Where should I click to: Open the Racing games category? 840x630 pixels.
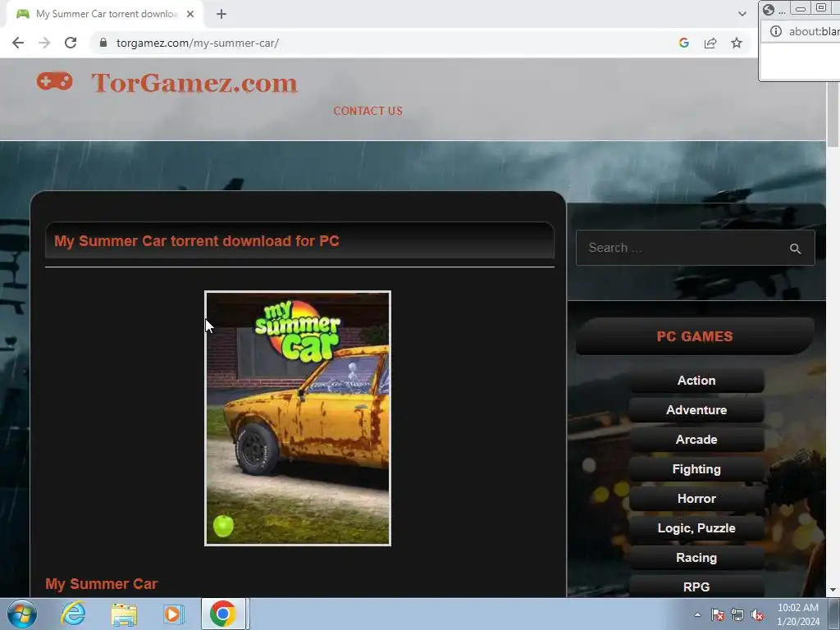(696, 558)
